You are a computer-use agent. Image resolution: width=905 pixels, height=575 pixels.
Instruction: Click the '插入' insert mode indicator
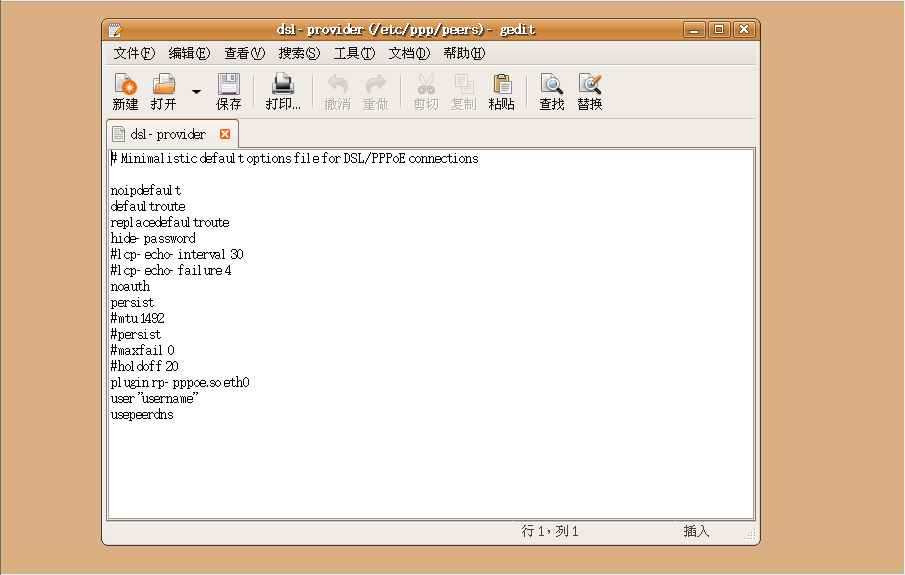coord(696,531)
